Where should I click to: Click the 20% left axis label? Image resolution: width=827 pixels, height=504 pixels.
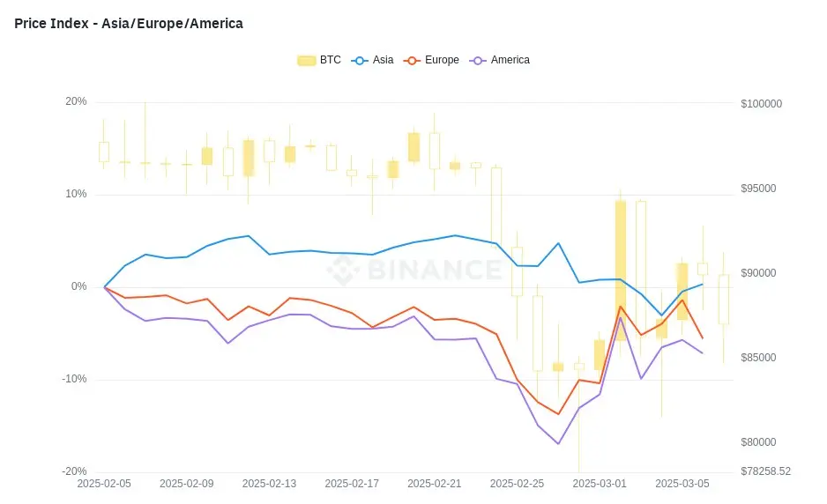pyautogui.click(x=76, y=101)
